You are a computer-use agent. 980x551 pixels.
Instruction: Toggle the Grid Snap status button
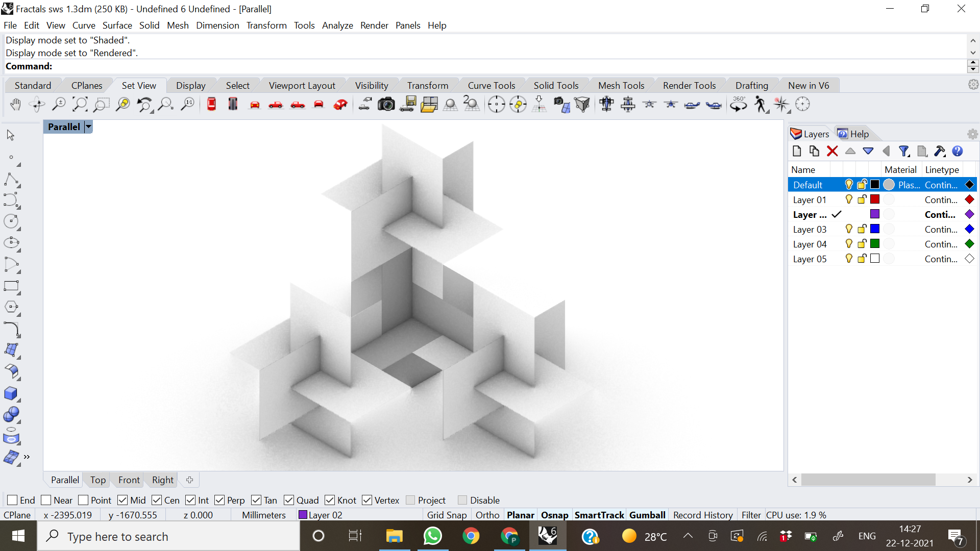[447, 515]
